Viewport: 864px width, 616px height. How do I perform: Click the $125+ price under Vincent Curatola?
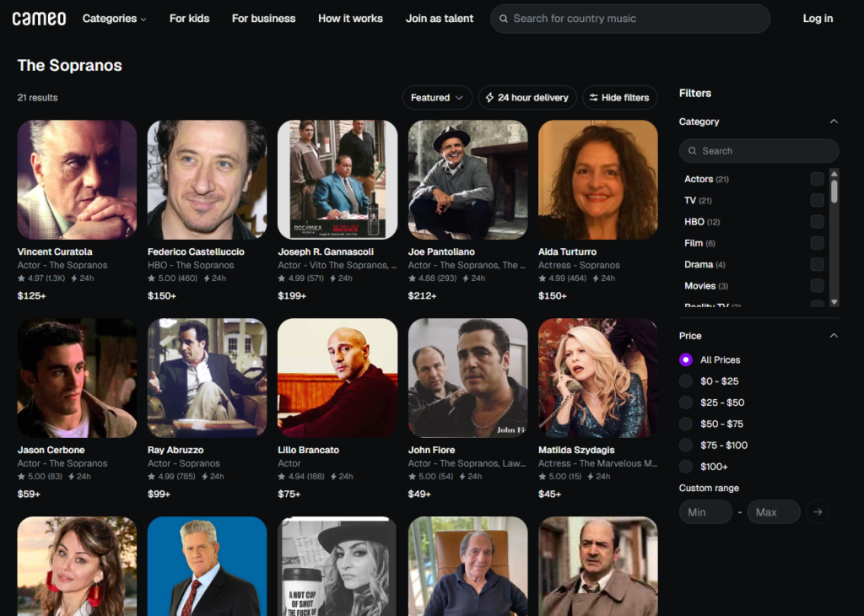pyautogui.click(x=32, y=296)
